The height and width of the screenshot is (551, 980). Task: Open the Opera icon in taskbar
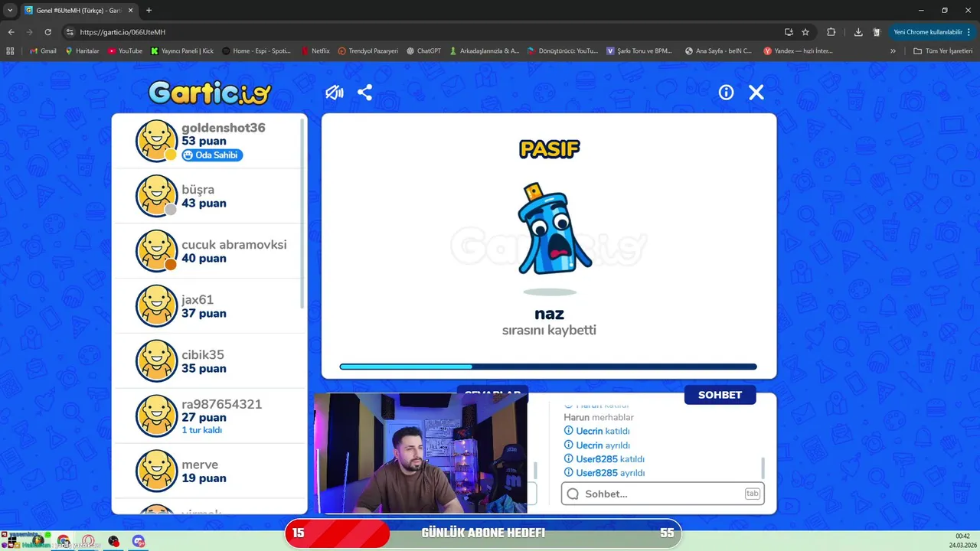[89, 541]
